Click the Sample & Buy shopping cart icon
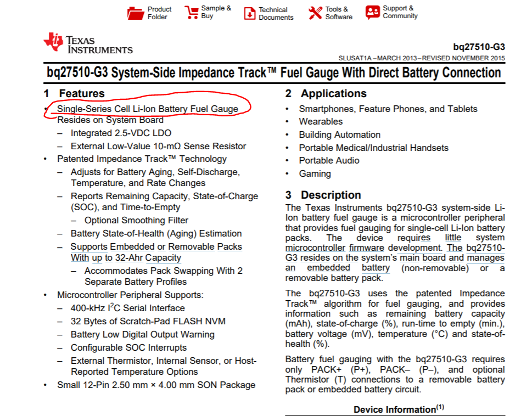This screenshot has width=532, height=416. click(192, 12)
